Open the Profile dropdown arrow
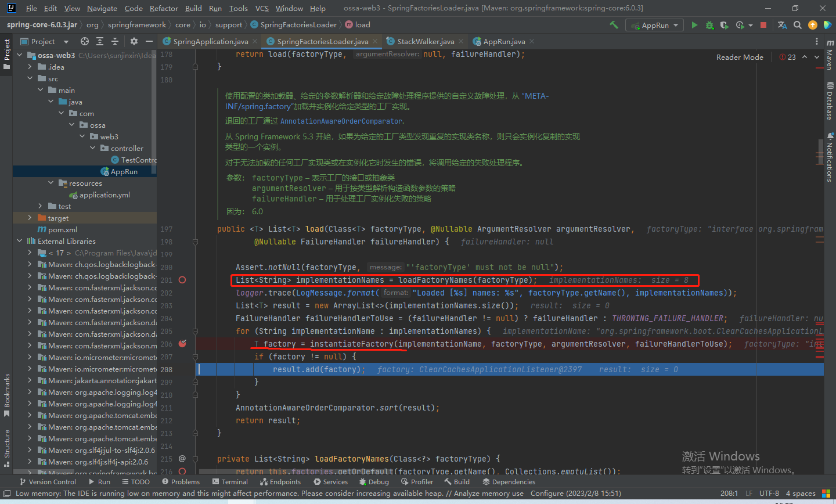 point(750,26)
